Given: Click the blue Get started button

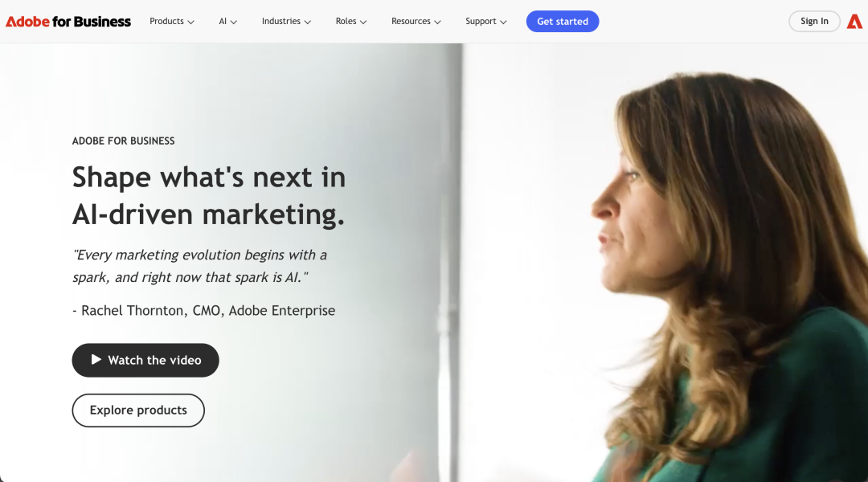Looking at the screenshot, I should pos(563,22).
